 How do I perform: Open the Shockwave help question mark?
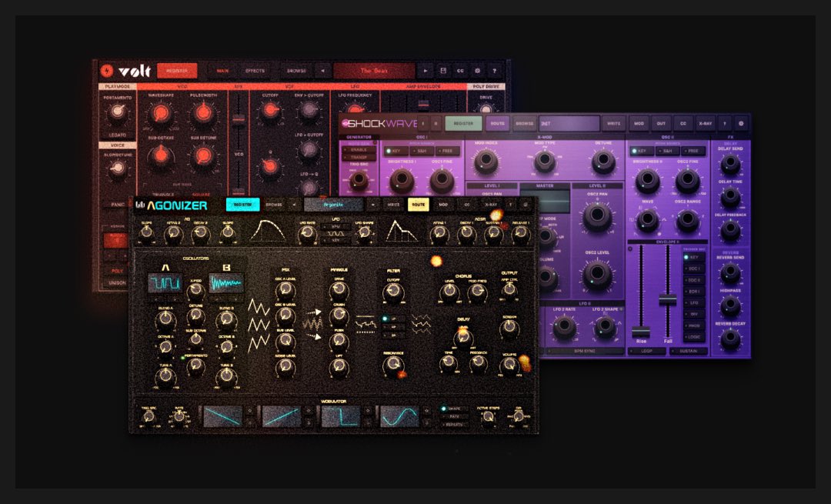[x=725, y=123]
